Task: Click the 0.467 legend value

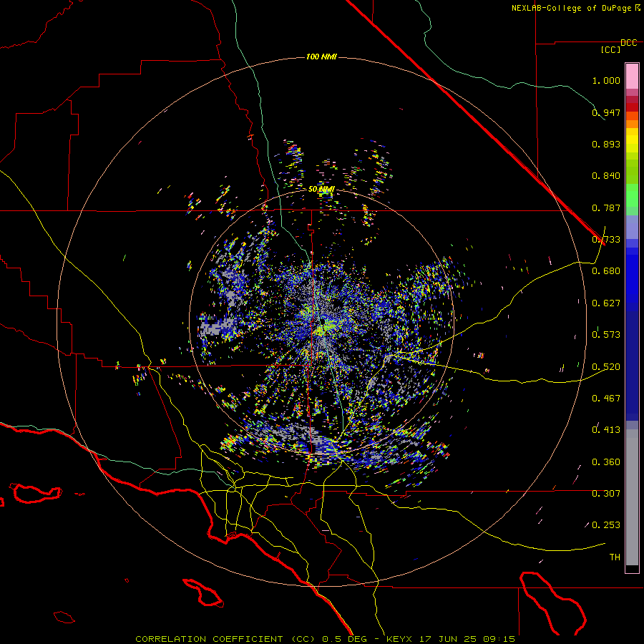Action: 606,399
